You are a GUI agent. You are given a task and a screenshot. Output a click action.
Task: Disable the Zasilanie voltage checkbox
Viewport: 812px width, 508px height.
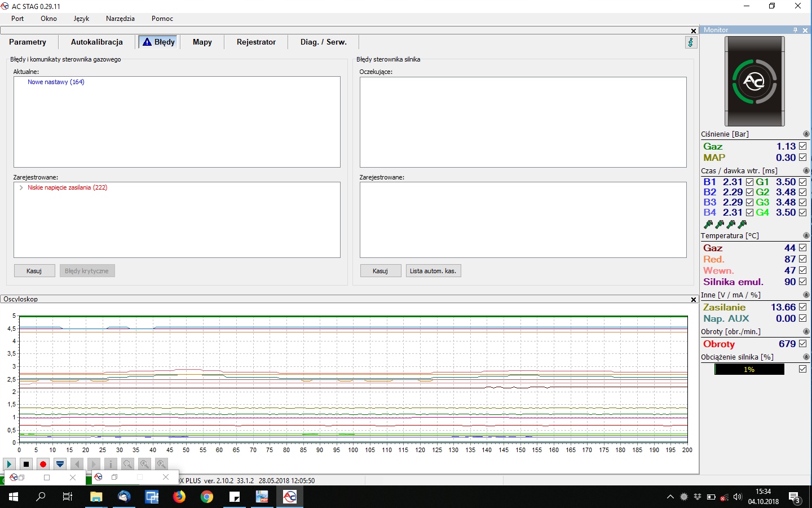point(802,307)
